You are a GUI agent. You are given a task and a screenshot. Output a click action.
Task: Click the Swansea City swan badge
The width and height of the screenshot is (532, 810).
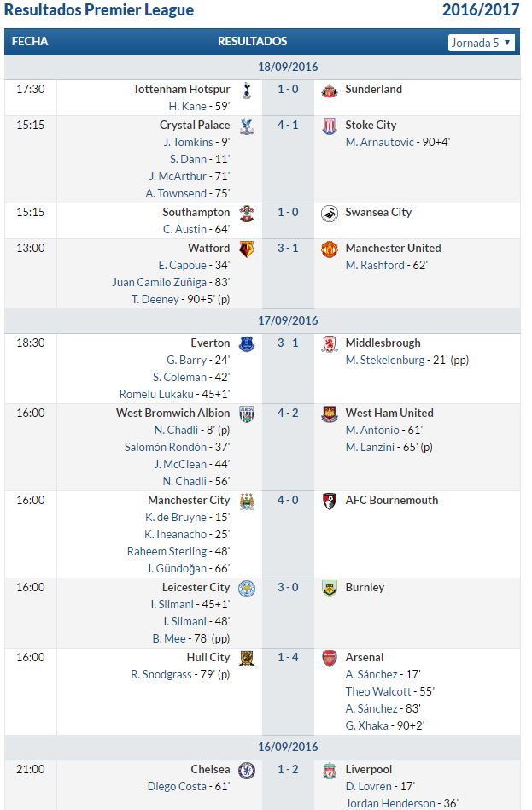click(330, 214)
